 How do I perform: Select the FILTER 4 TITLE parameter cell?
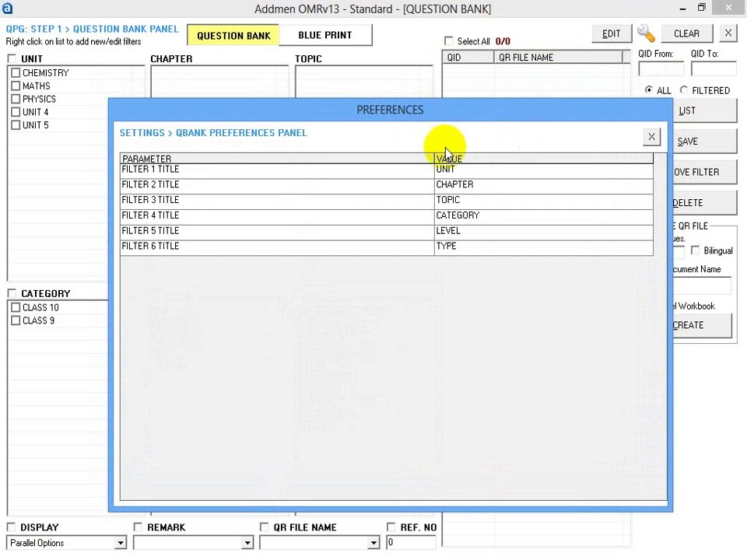[x=277, y=215]
